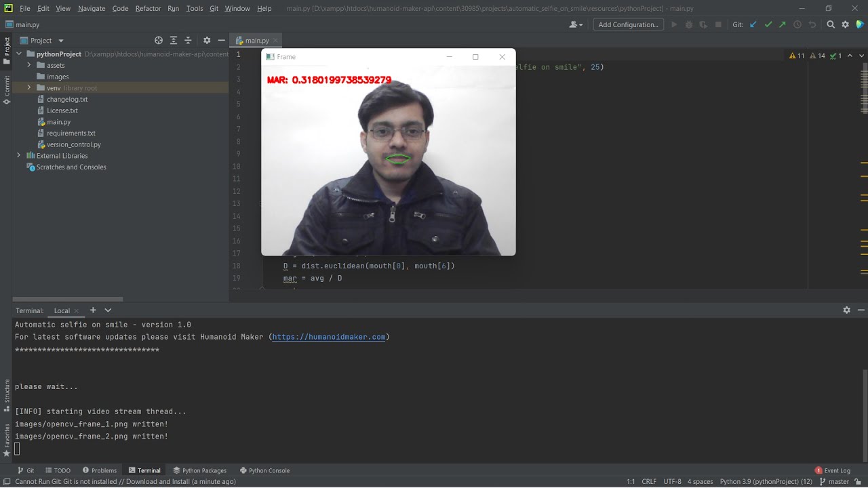Add a new terminal session with plus
Viewport: 868px width, 488px height.
(x=93, y=310)
